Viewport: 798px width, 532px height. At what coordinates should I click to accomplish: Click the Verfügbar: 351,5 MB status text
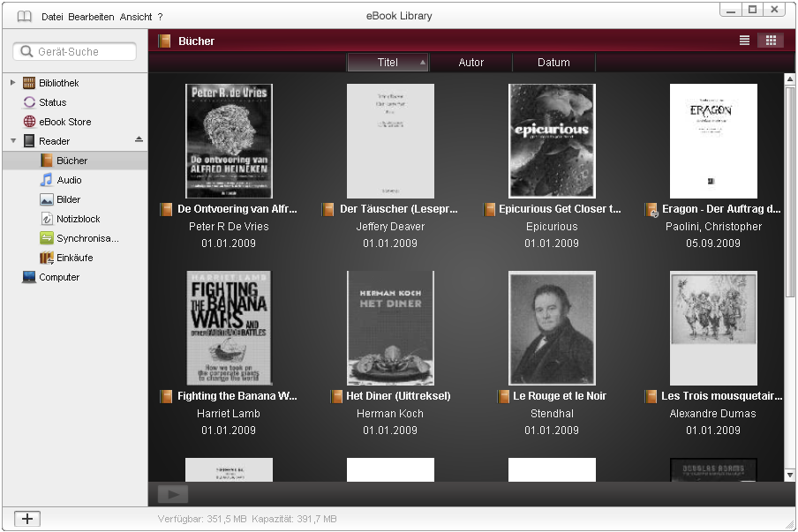point(202,519)
